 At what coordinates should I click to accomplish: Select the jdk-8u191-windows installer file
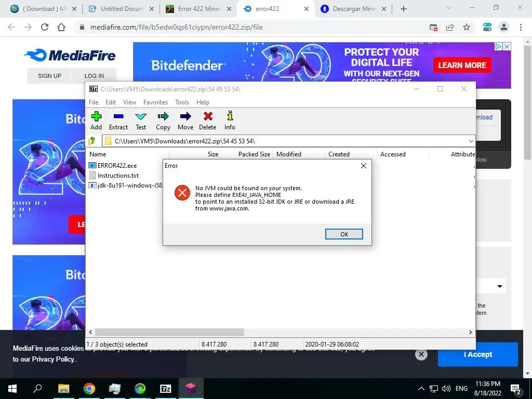126,185
